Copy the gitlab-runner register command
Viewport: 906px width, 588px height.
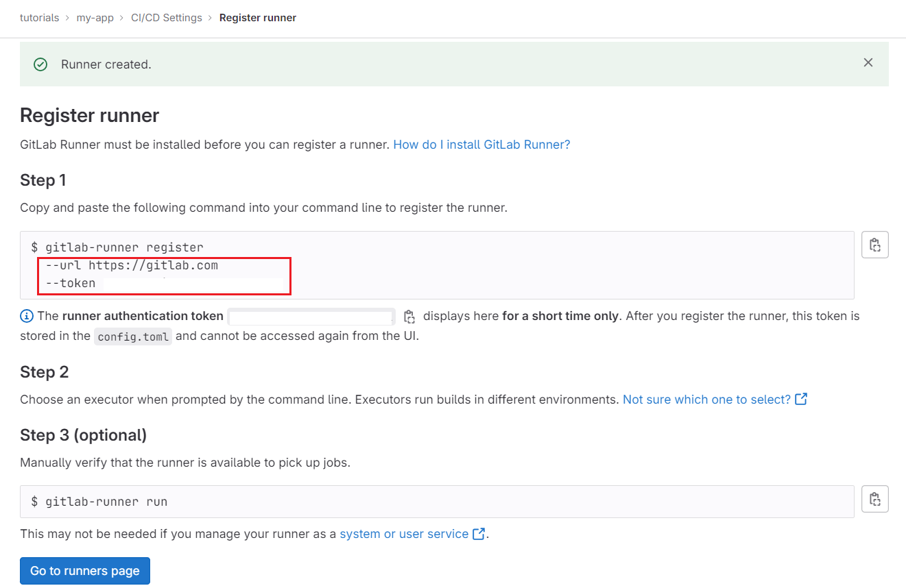[874, 245]
